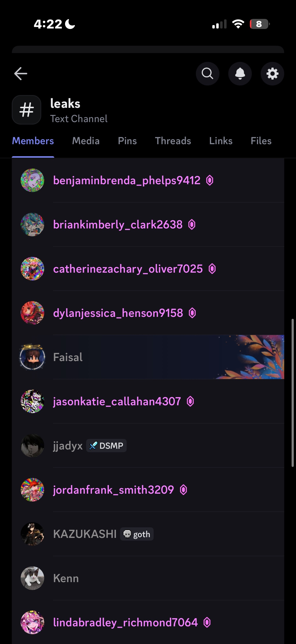The height and width of the screenshot is (644, 296).
Task: Open channel settings gear icon
Action: pos(272,73)
